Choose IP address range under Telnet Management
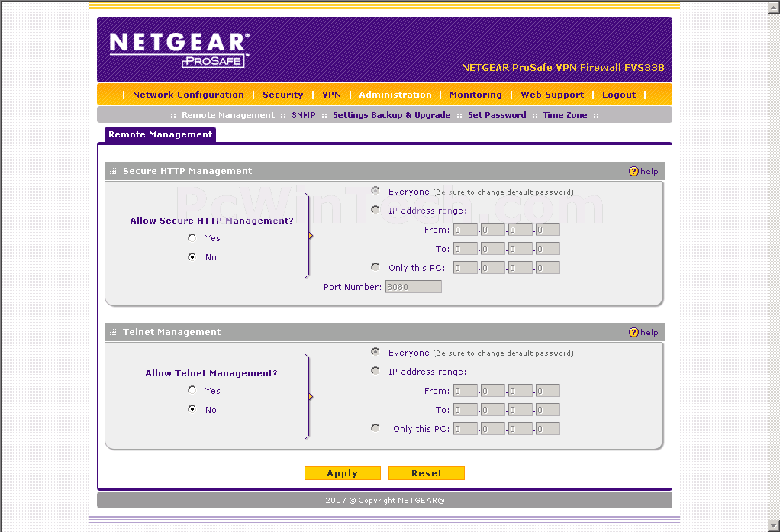 pyautogui.click(x=375, y=371)
